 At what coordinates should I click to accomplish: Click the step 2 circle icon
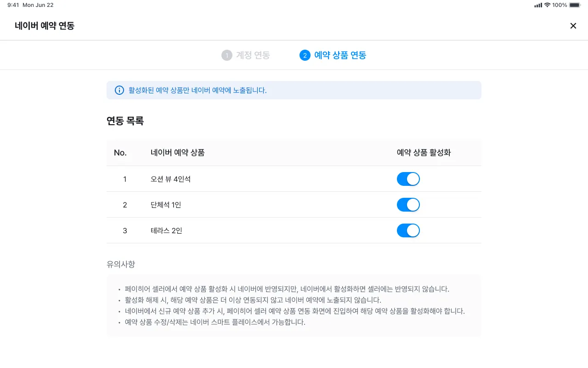click(x=305, y=55)
